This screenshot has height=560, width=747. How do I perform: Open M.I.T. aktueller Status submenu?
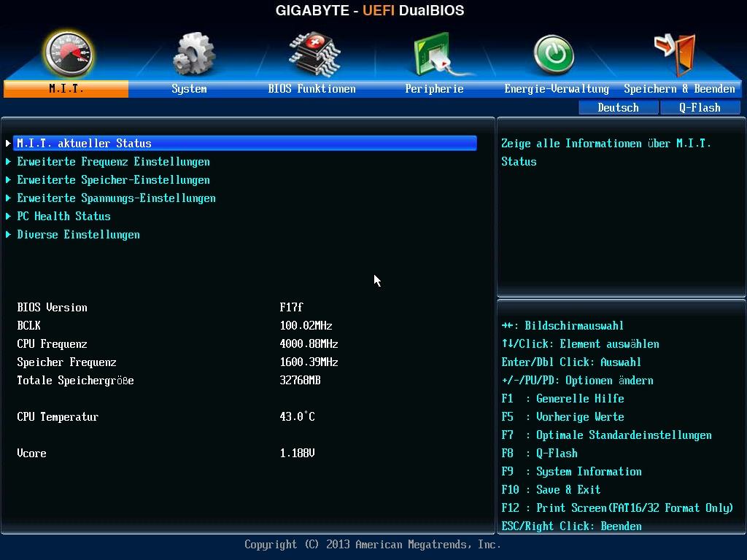[246, 144]
